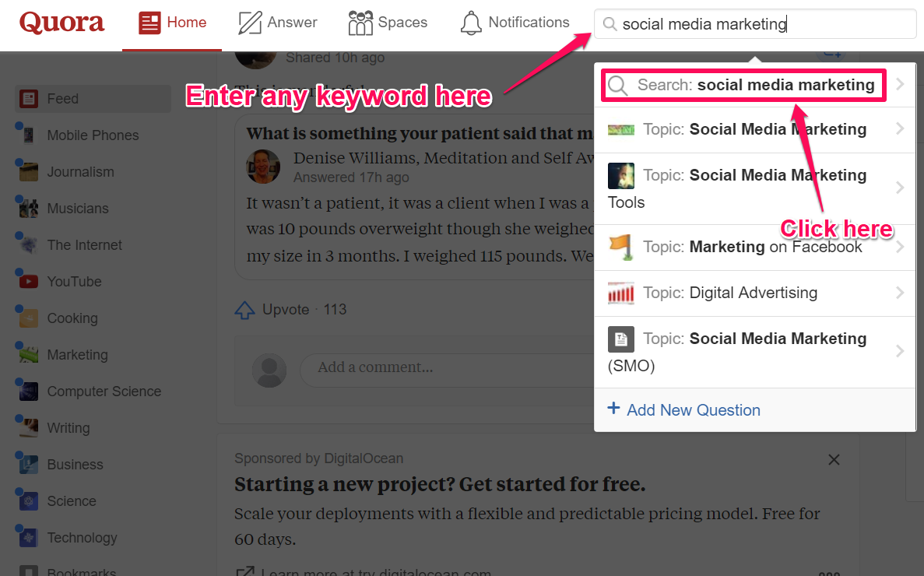The width and height of the screenshot is (924, 576).
Task: Click the Technology topic icon
Action: tap(28, 537)
